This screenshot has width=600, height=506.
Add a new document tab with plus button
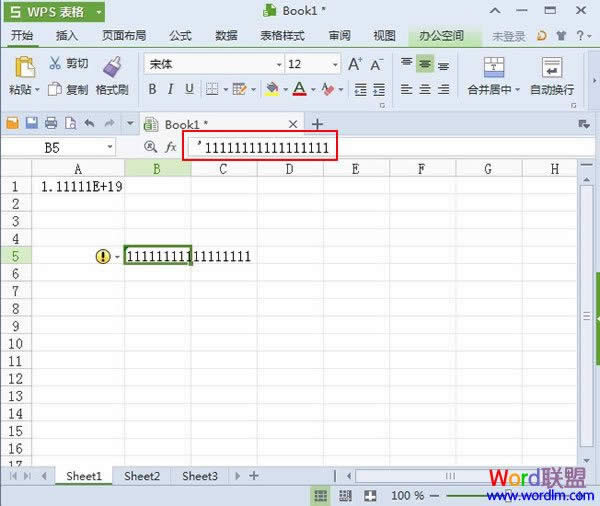318,124
